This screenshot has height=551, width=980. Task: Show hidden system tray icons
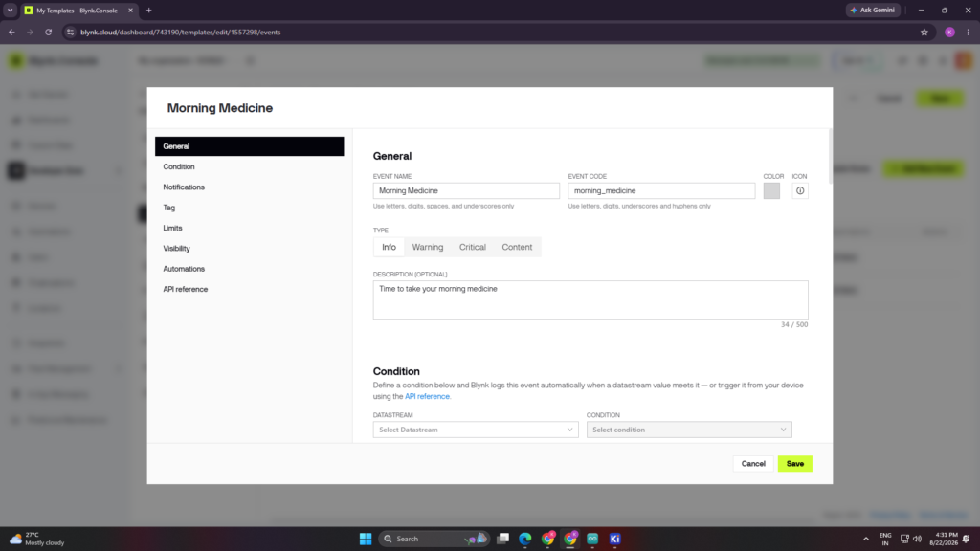point(865,539)
